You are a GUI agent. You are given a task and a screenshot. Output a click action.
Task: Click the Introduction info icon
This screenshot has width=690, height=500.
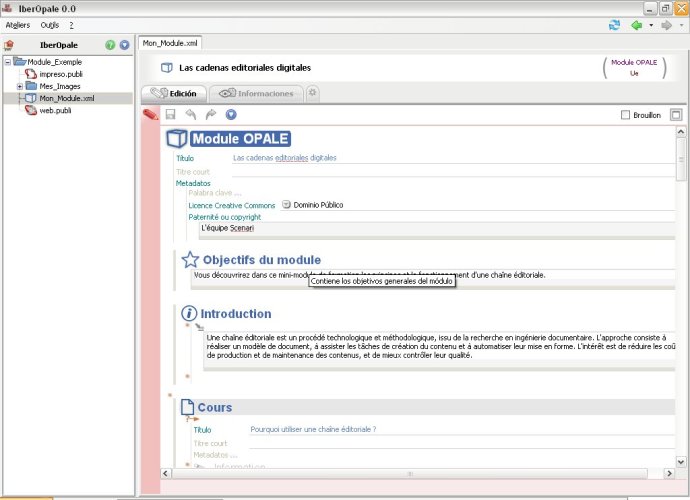pyautogui.click(x=189, y=313)
